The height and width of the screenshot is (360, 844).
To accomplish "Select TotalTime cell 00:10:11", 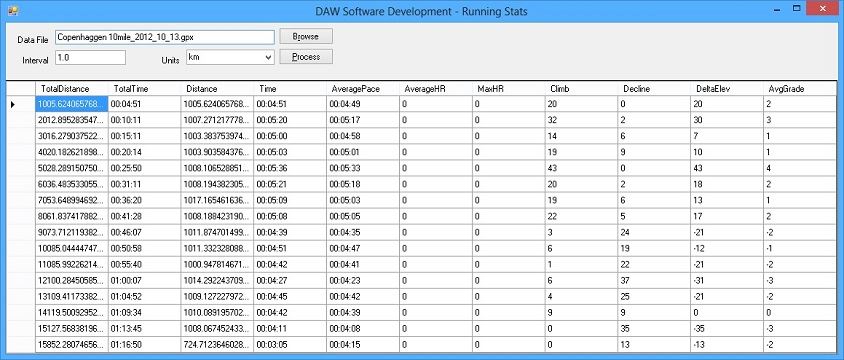I will click(144, 120).
